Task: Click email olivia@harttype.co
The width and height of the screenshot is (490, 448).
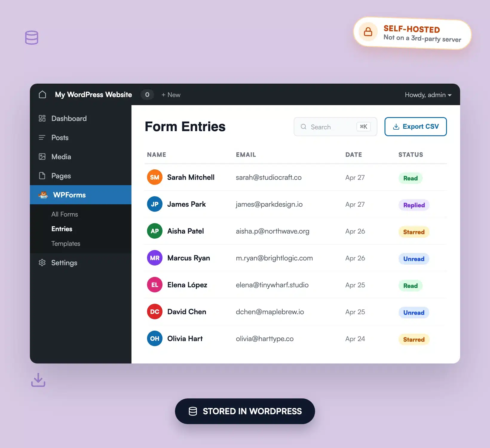Action: [265, 338]
